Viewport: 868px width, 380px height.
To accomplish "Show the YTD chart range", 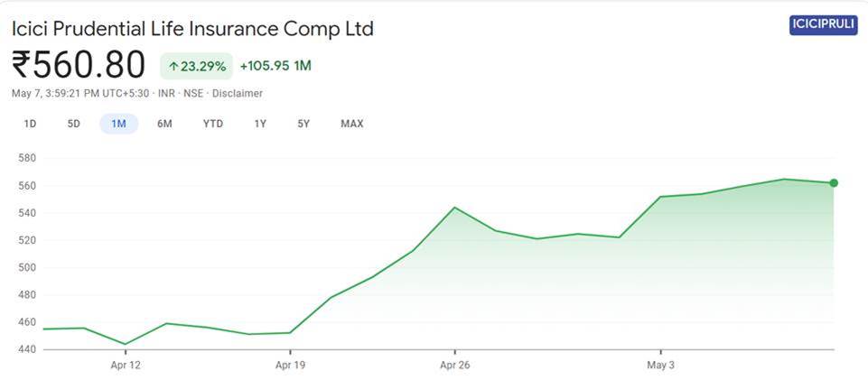I will [212, 124].
